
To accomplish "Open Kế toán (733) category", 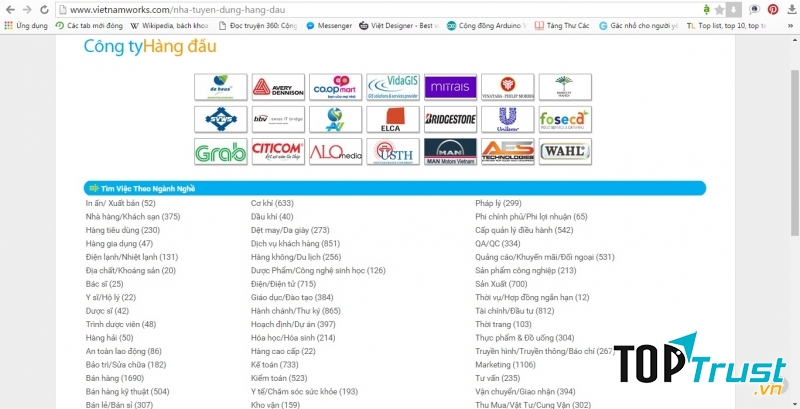I will pos(274,365).
